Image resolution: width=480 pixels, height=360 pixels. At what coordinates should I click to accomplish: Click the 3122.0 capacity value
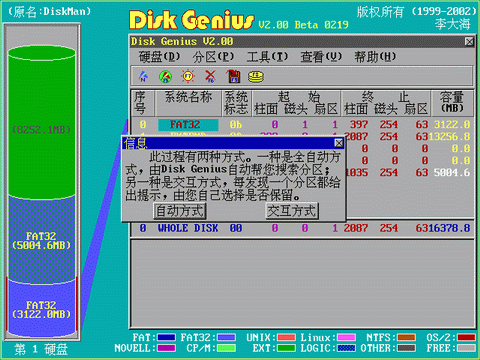[452, 125]
